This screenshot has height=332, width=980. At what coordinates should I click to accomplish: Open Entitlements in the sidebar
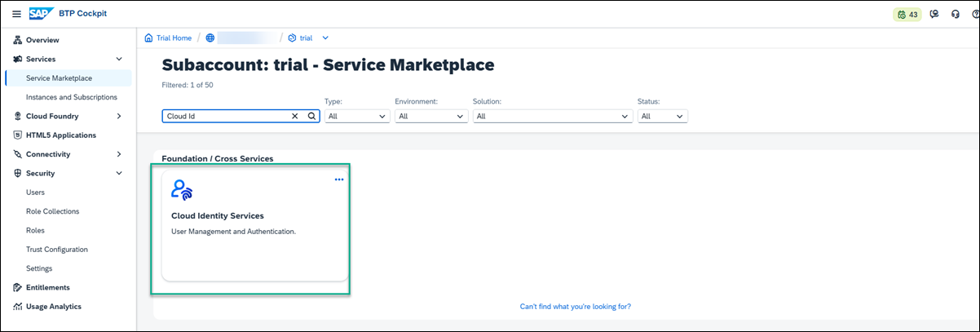[48, 287]
